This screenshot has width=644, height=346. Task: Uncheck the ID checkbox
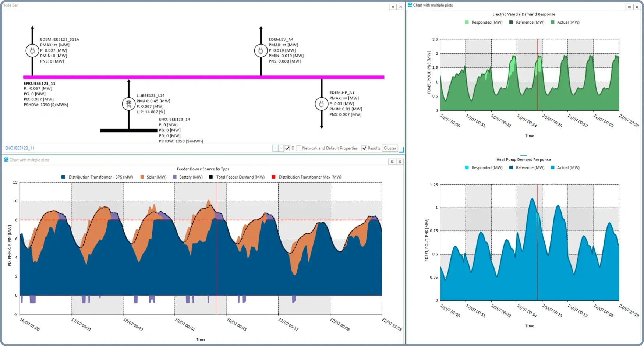pyautogui.click(x=287, y=148)
